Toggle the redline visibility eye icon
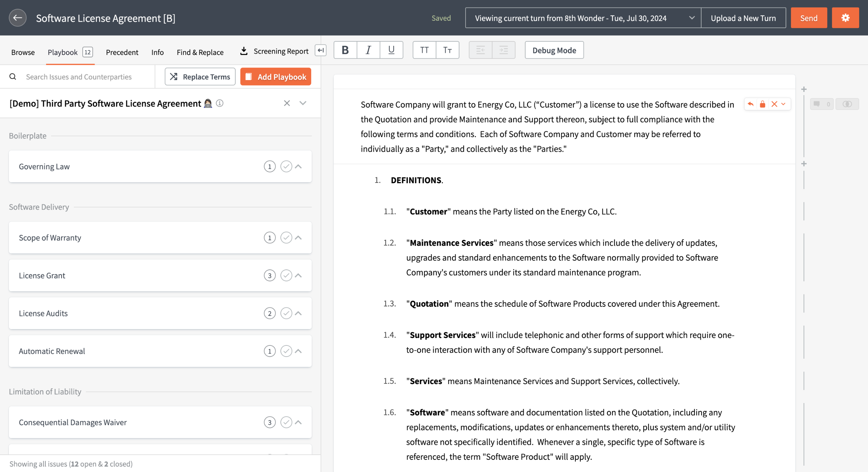The width and height of the screenshot is (868, 472). point(847,104)
